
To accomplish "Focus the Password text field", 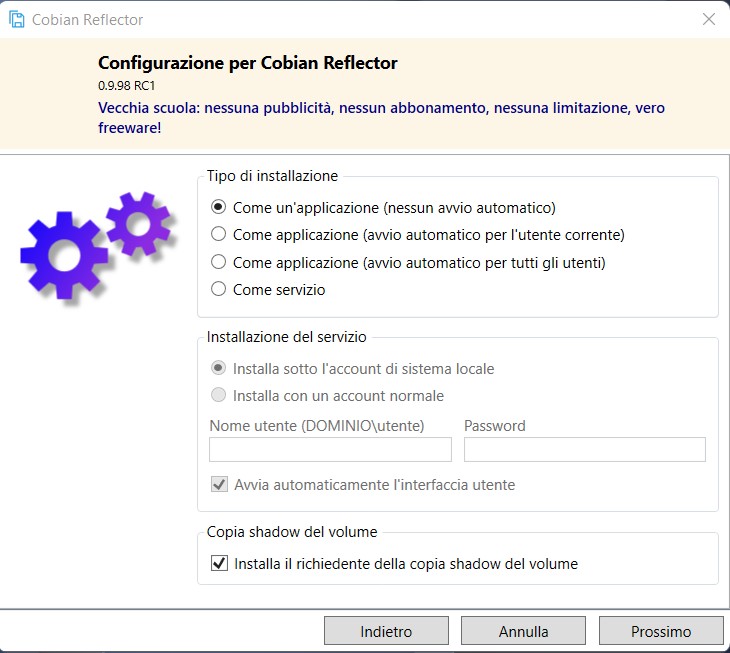I will (x=585, y=449).
